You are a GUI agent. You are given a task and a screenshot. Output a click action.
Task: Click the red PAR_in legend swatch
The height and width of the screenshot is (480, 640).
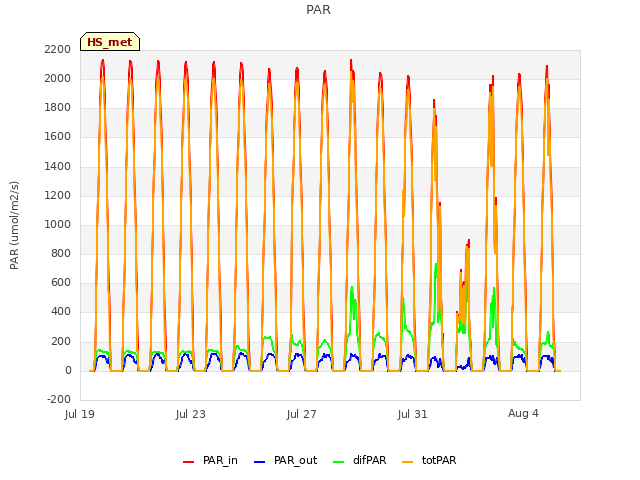[189, 462]
